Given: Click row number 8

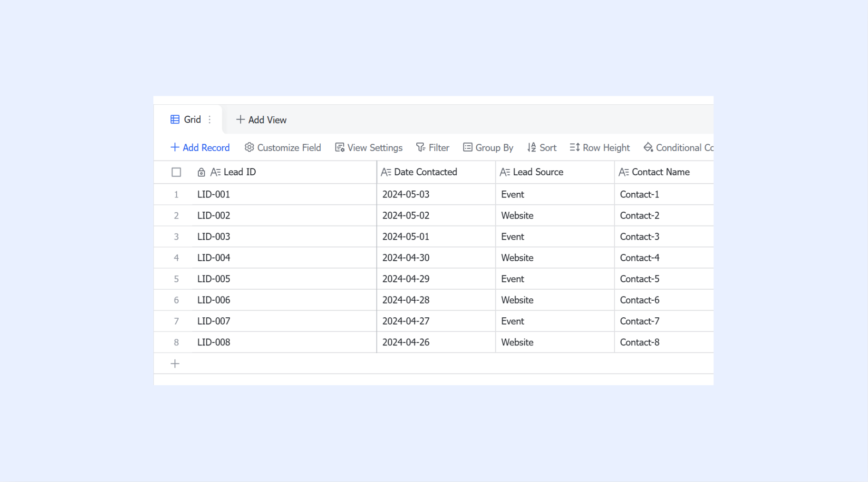Looking at the screenshot, I should tap(176, 342).
